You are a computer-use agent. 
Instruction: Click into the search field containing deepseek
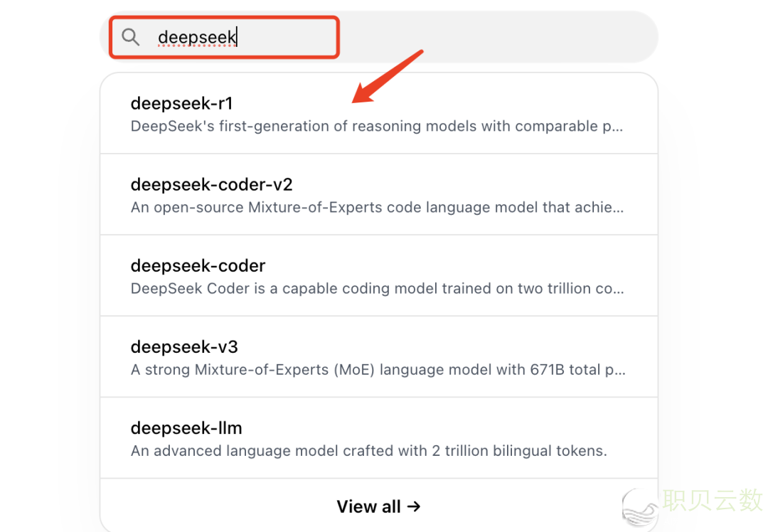click(x=378, y=37)
